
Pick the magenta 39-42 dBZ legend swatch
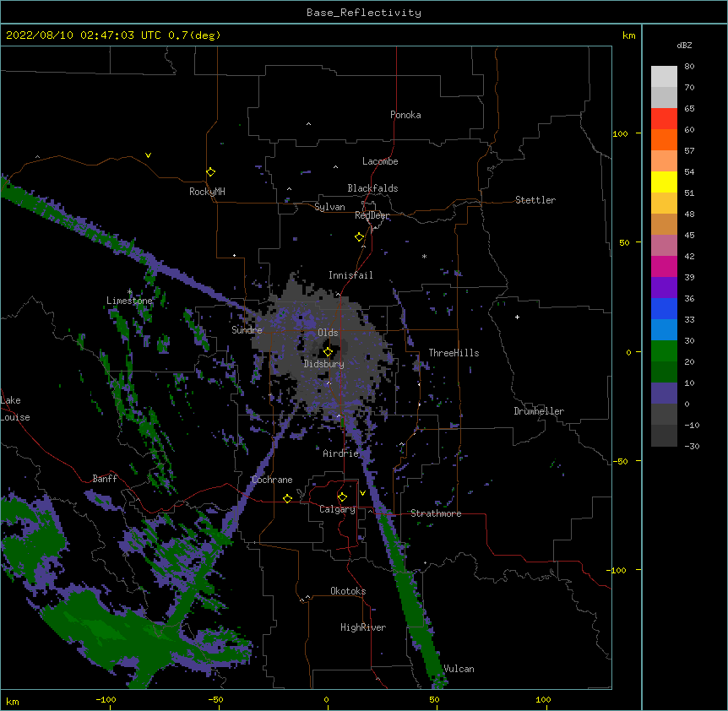point(664,266)
